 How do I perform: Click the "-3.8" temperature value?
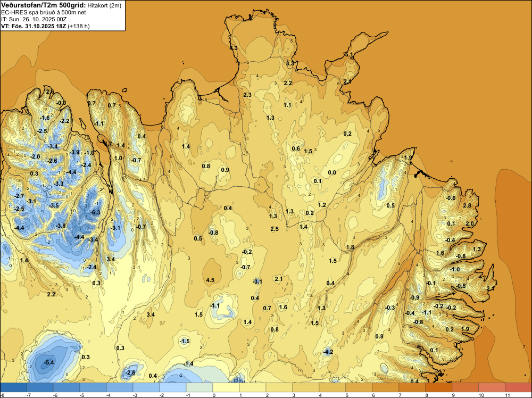(61, 226)
